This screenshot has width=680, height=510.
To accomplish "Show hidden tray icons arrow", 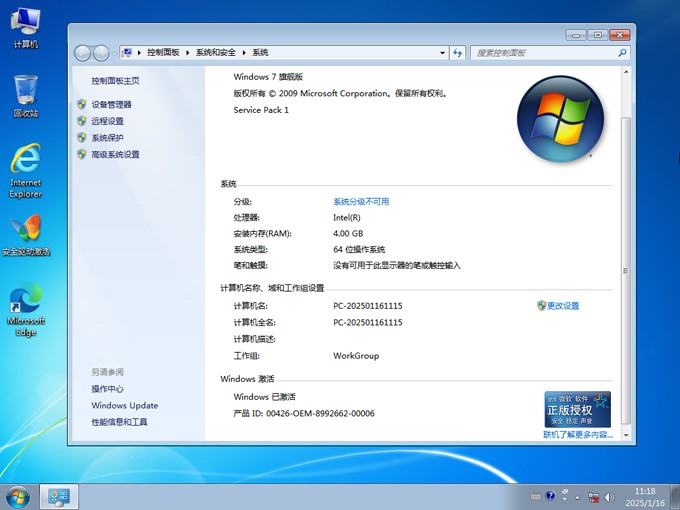I will tap(578, 497).
